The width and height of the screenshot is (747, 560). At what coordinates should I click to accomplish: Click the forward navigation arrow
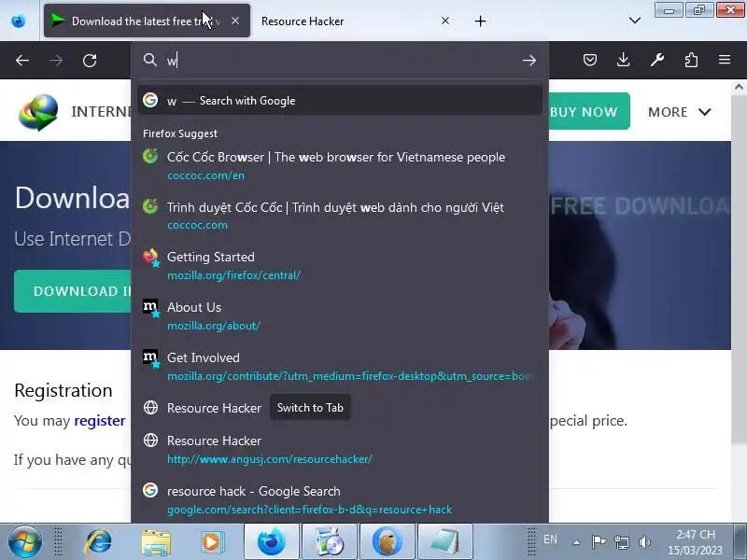pyautogui.click(x=56, y=61)
